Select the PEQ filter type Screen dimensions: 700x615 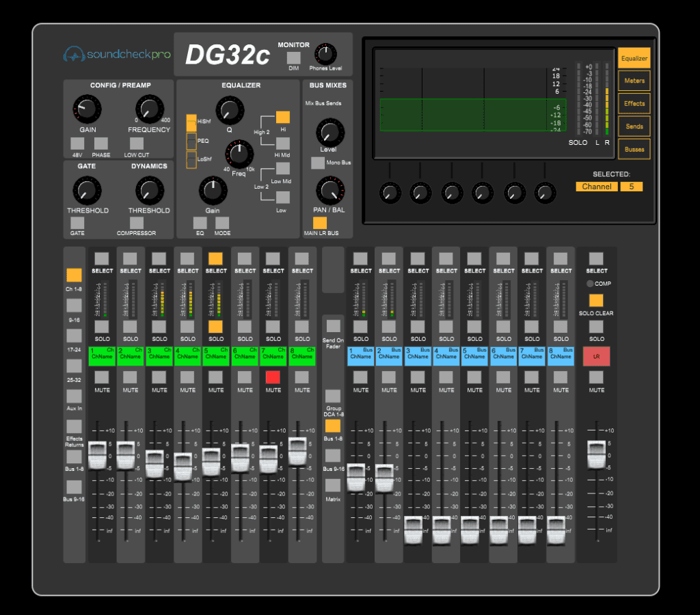click(x=191, y=141)
